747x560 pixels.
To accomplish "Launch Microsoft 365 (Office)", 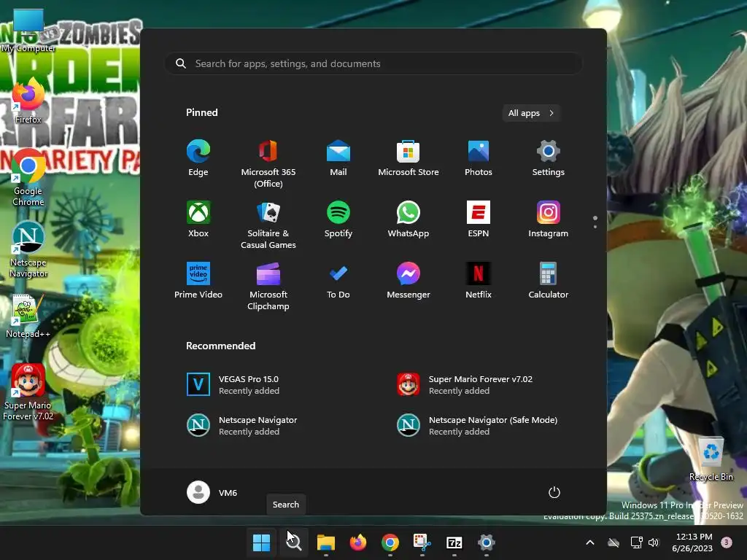I will pyautogui.click(x=268, y=163).
